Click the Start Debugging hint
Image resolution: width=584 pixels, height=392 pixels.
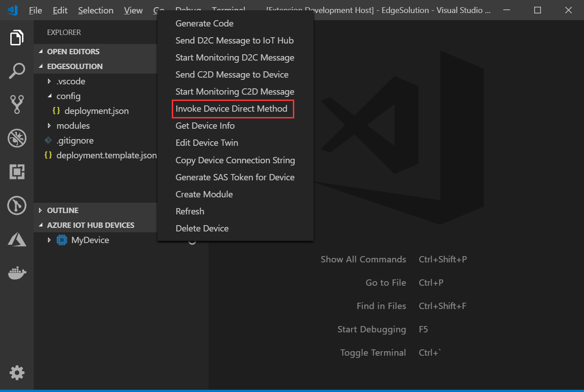pyautogui.click(x=371, y=329)
